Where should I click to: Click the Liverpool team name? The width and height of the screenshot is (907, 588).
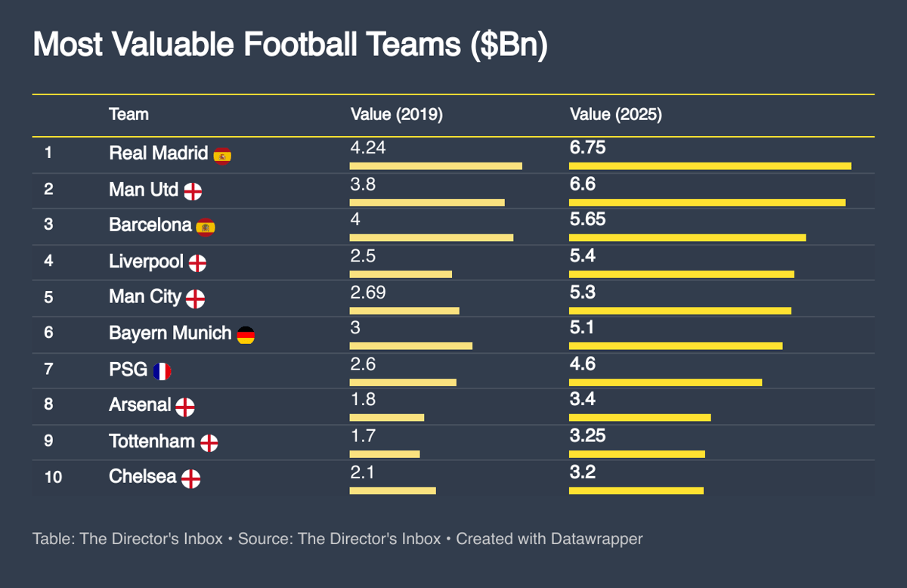(x=146, y=262)
